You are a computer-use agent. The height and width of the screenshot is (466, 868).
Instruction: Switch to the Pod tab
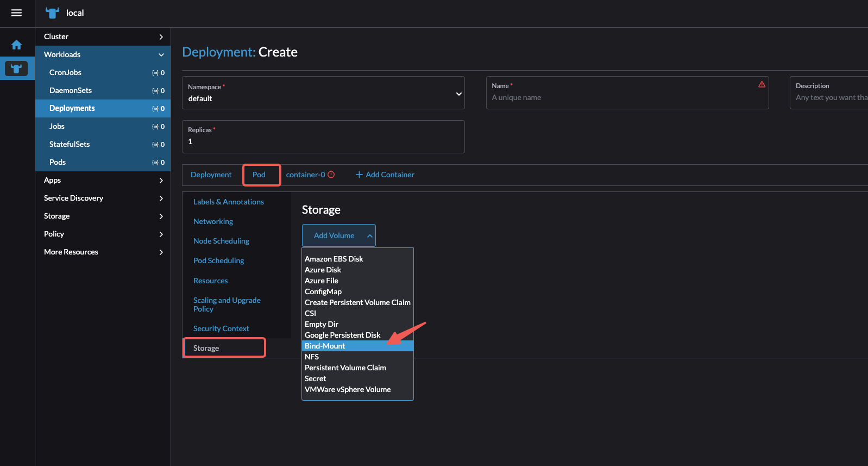259,175
